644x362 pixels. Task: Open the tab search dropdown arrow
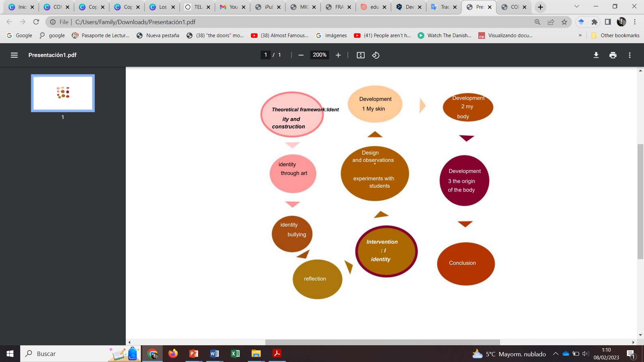577,7
